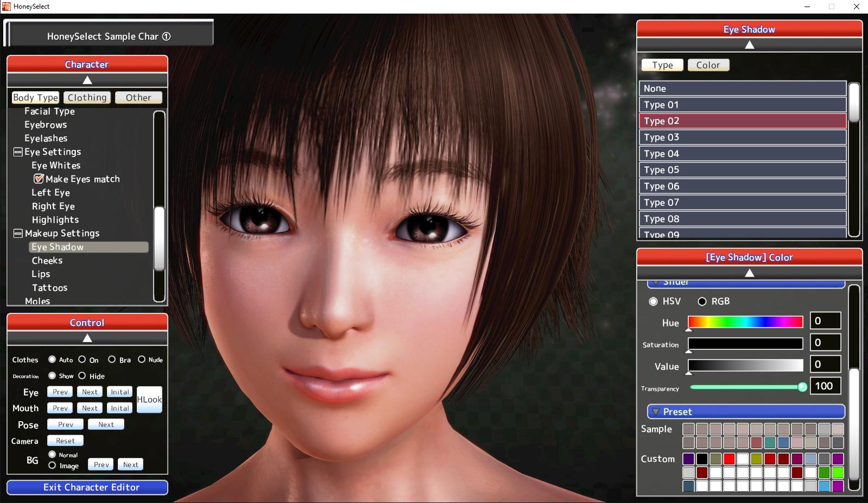Reset the camera view
This screenshot has width=868, height=503.
[x=65, y=441]
